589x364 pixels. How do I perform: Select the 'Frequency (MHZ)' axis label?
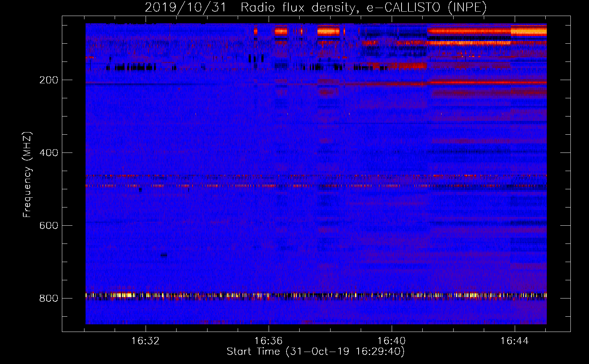(27, 174)
